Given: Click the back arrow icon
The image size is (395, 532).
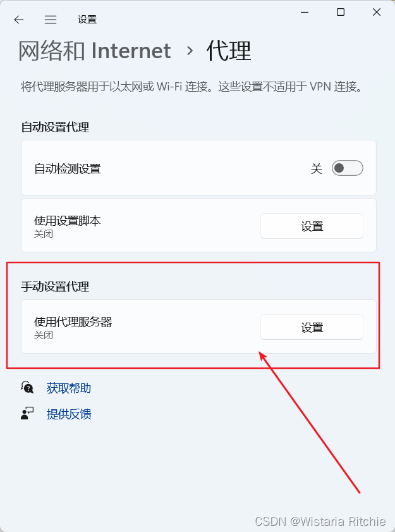Looking at the screenshot, I should 19,20.
